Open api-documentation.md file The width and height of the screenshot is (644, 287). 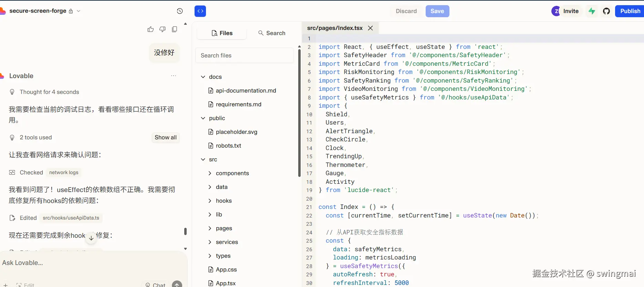[246, 91]
